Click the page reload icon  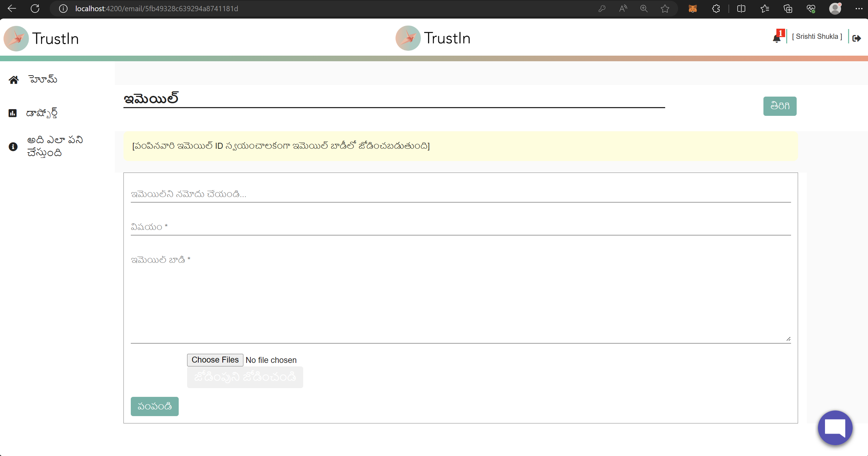(35, 8)
